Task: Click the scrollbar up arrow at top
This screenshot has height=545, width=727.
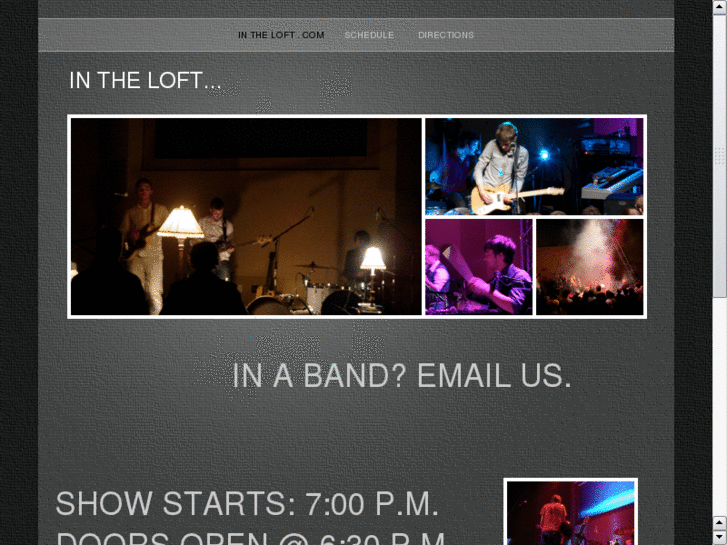Action: click(x=719, y=7)
